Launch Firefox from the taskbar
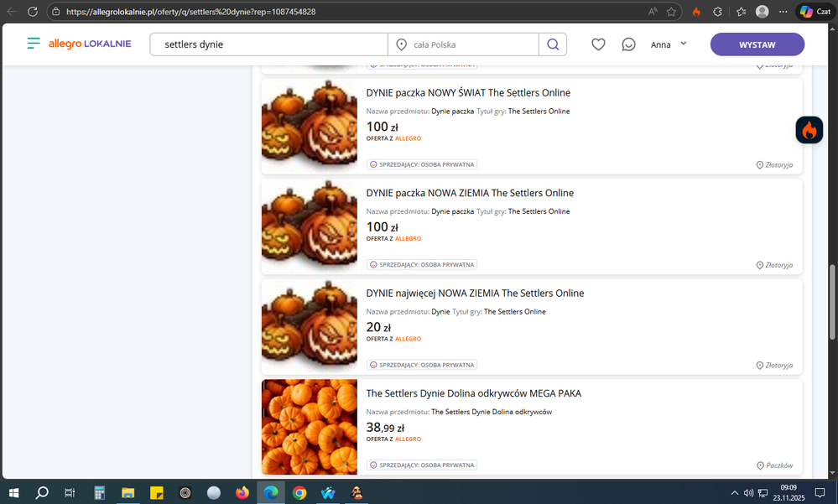 [x=242, y=493]
